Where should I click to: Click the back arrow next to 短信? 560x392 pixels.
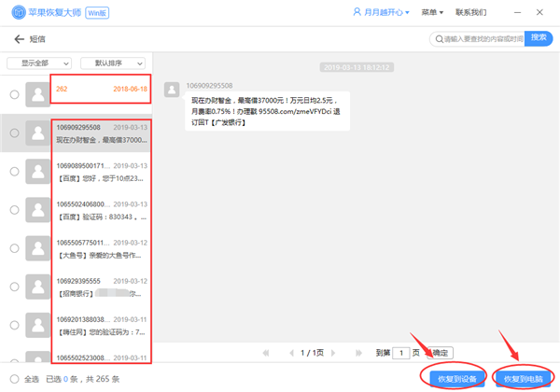coord(19,39)
